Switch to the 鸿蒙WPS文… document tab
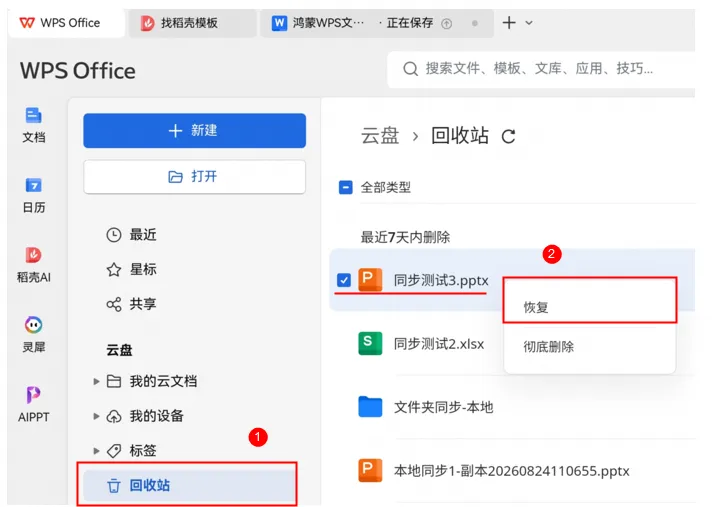 [377, 23]
